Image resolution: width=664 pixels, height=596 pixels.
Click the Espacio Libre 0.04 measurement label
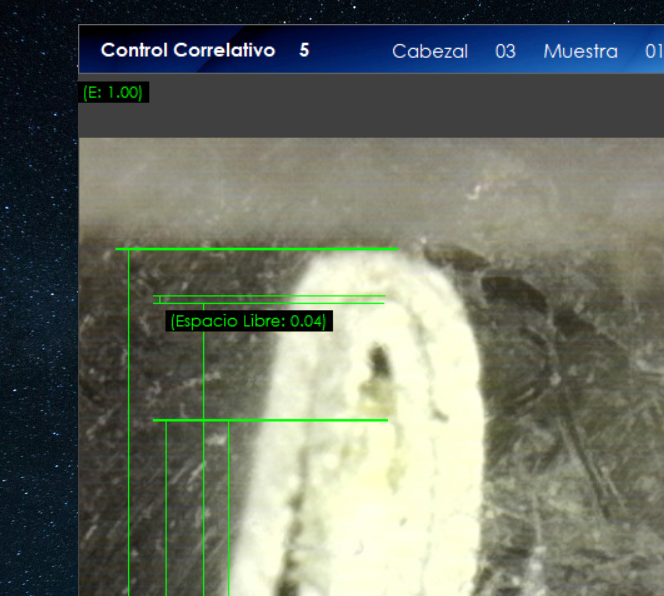248,321
